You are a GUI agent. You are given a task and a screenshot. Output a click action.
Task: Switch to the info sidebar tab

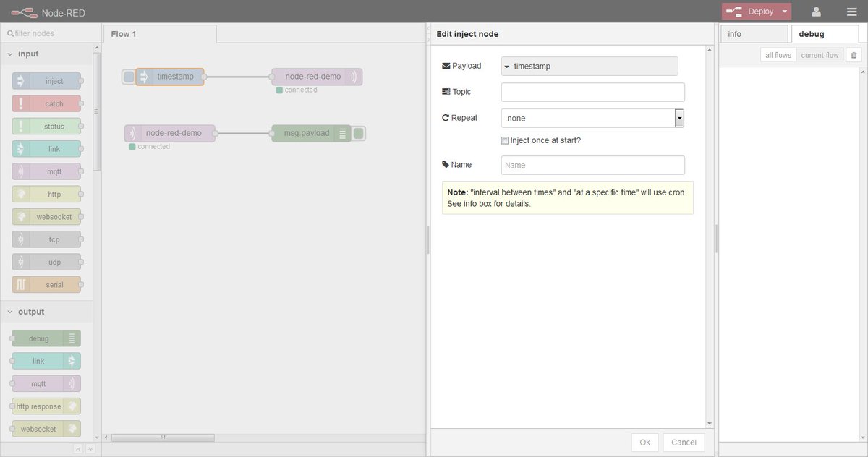[x=754, y=34]
